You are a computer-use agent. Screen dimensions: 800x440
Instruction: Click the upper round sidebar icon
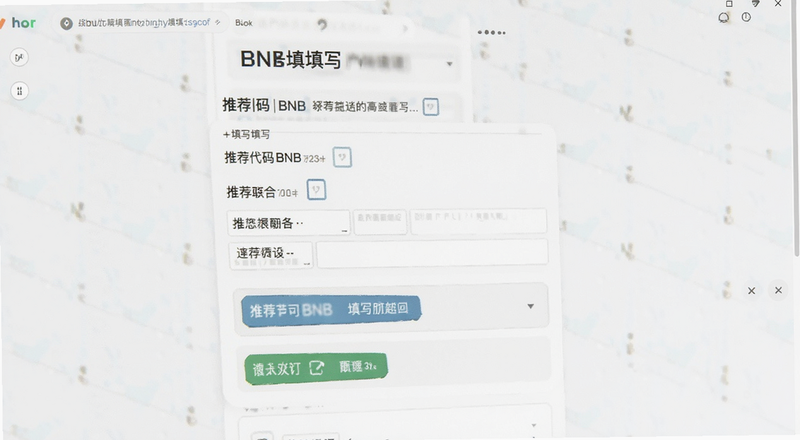pos(19,58)
